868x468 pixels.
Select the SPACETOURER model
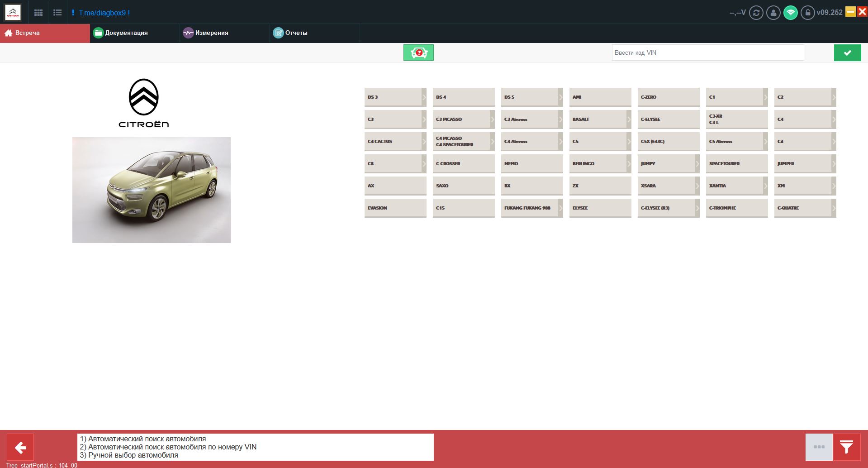tap(737, 163)
